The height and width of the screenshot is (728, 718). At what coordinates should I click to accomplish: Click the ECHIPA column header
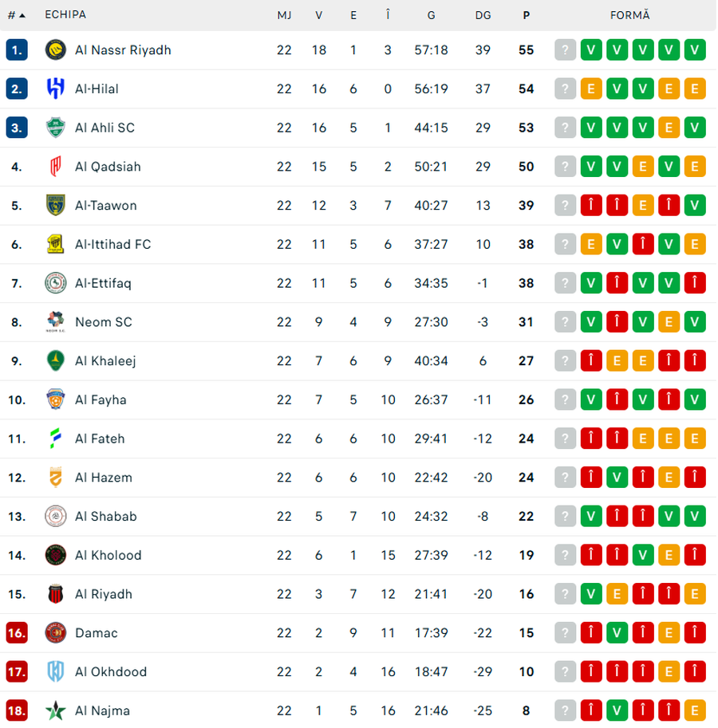tap(65, 15)
